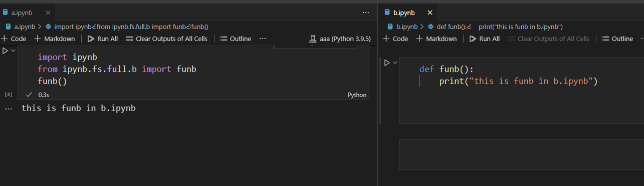The height and width of the screenshot is (186, 644).
Task: Add Code cell in a.ipynb toolbar
Action: 14,38
